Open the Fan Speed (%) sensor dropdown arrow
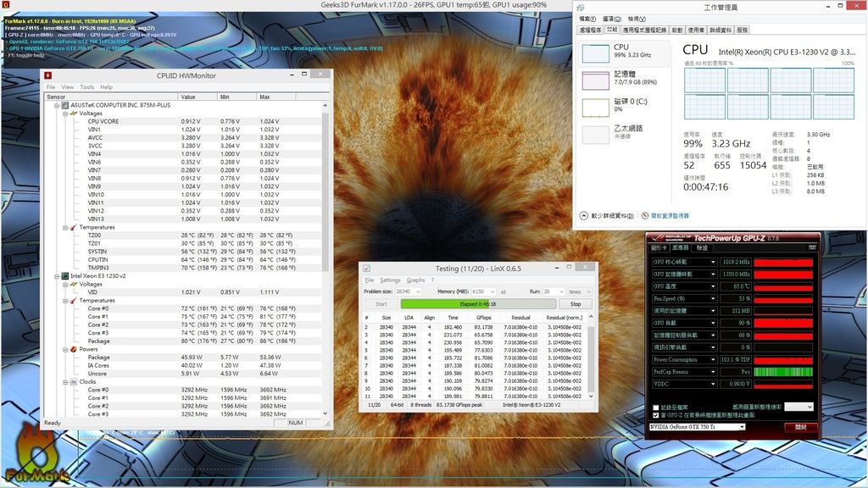Image resolution: width=868 pixels, height=488 pixels. 713,299
